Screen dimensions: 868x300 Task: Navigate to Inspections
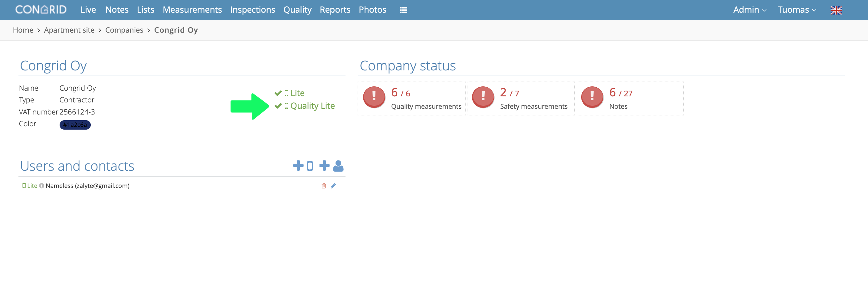[x=252, y=10]
